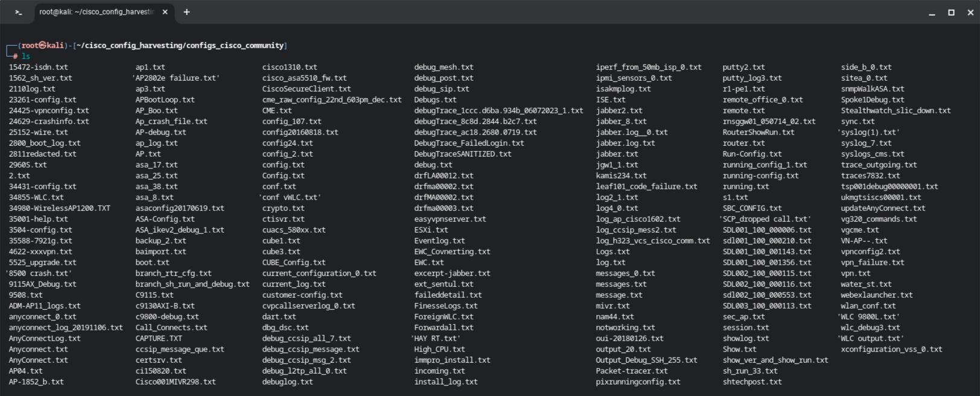Click branch_sh_run_and_debug.txt entry
This screenshot has width=980, height=396.
[x=192, y=284]
